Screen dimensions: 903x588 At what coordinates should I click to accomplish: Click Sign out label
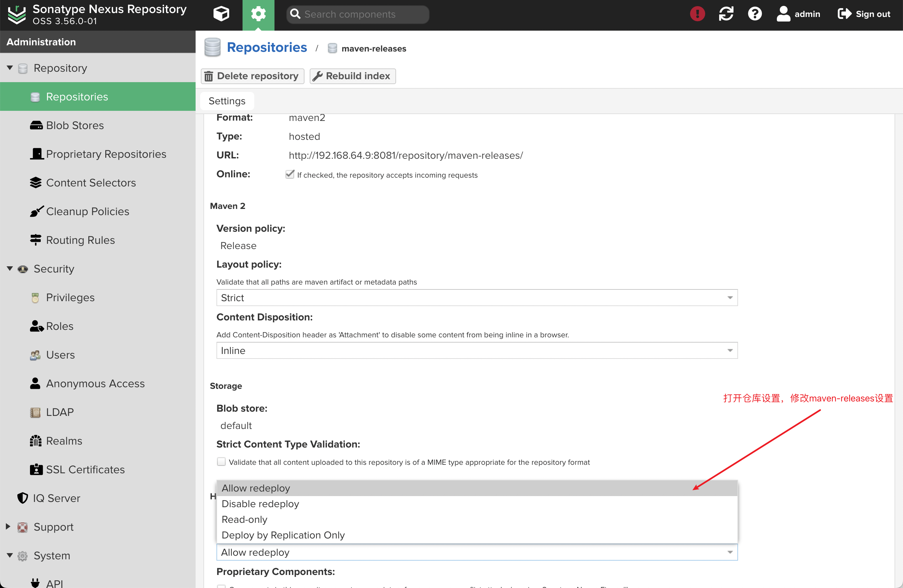(x=873, y=14)
